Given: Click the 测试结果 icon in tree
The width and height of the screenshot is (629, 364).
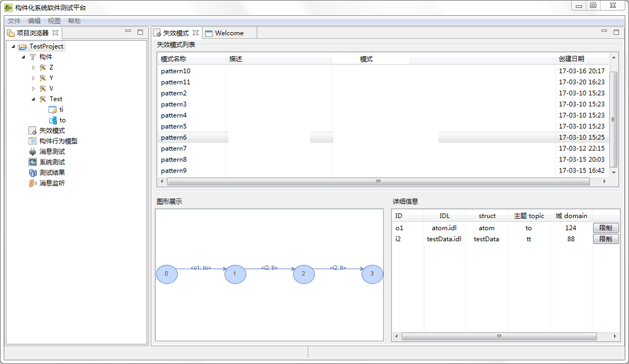Looking at the screenshot, I should (x=33, y=173).
